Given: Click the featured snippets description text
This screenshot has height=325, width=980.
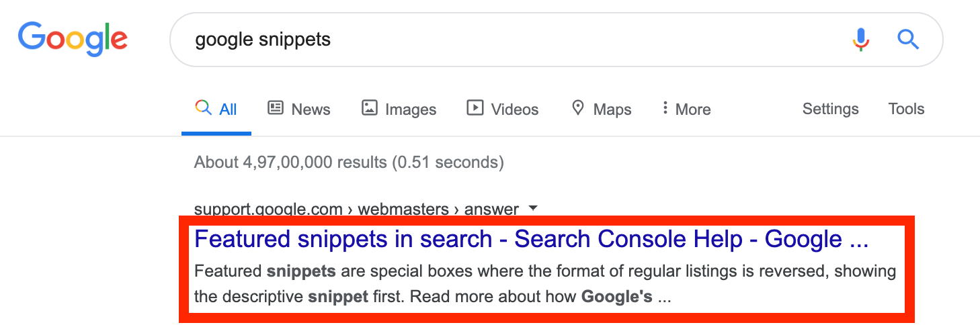Looking at the screenshot, I should 544,284.
